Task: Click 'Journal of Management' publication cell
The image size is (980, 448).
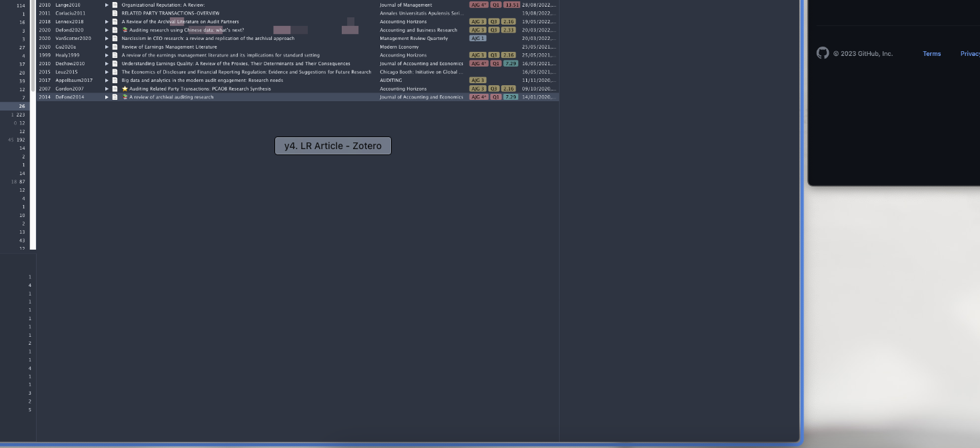Action: [x=406, y=5]
